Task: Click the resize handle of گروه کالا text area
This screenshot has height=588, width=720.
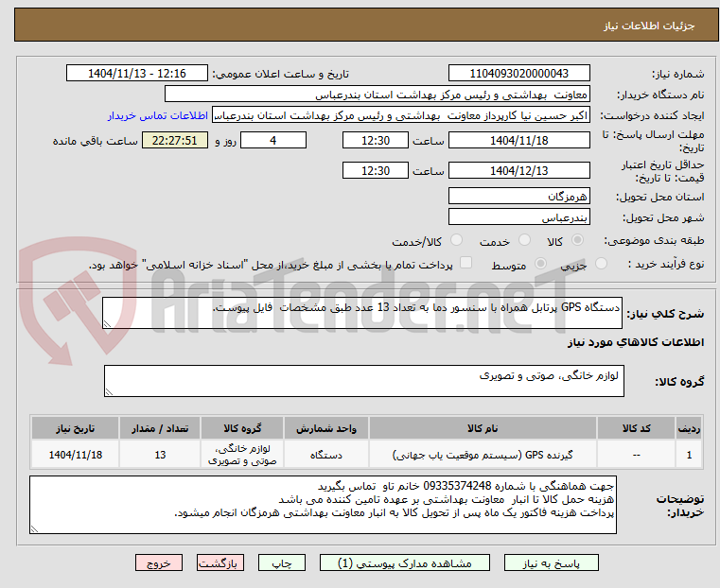Action: 109,391
